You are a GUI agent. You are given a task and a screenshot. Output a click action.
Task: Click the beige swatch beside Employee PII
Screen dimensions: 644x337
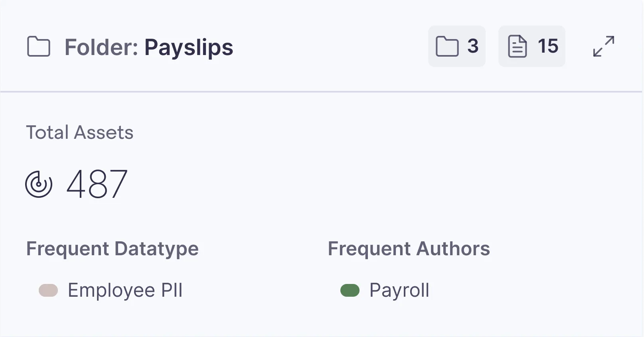click(x=48, y=290)
